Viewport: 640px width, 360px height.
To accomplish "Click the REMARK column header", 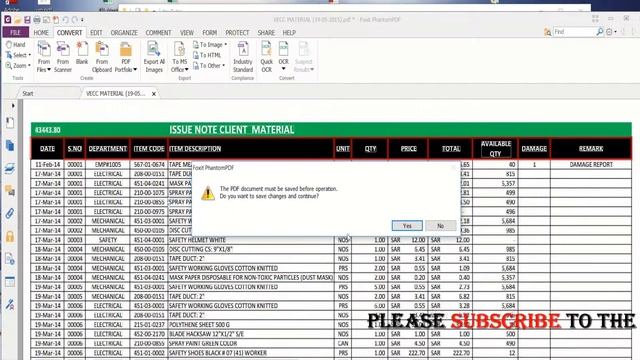I will [x=591, y=149].
